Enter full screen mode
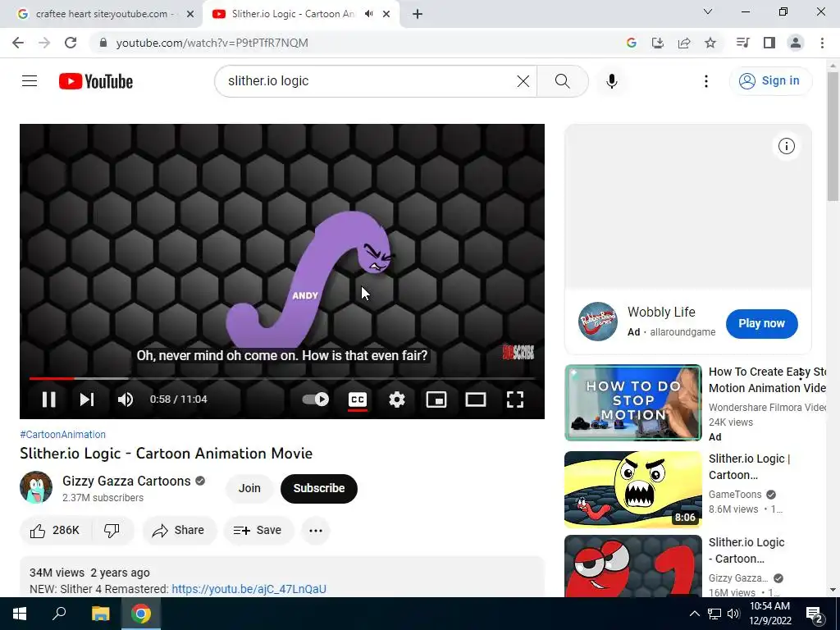Viewport: 840px width, 630px height. pos(515,399)
